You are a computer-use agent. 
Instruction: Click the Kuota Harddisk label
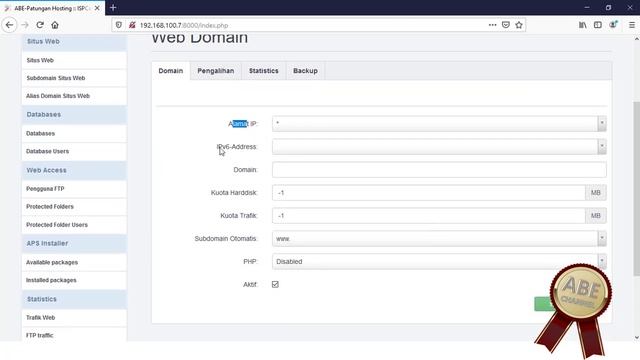(x=234, y=192)
